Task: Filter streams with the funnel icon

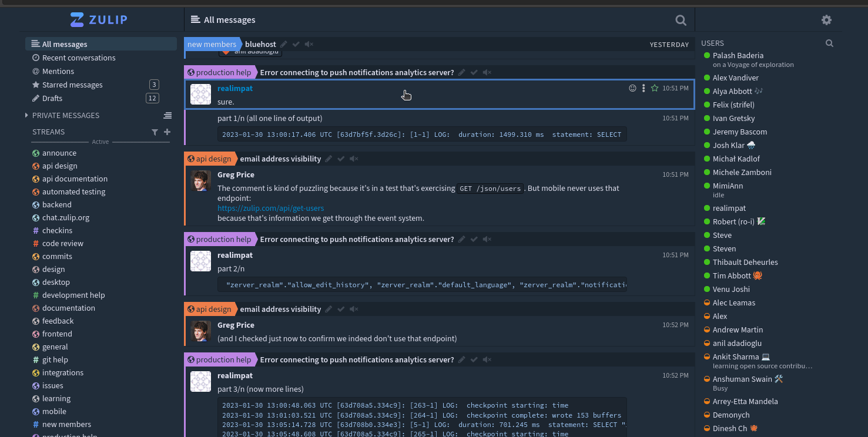Action: coord(155,132)
